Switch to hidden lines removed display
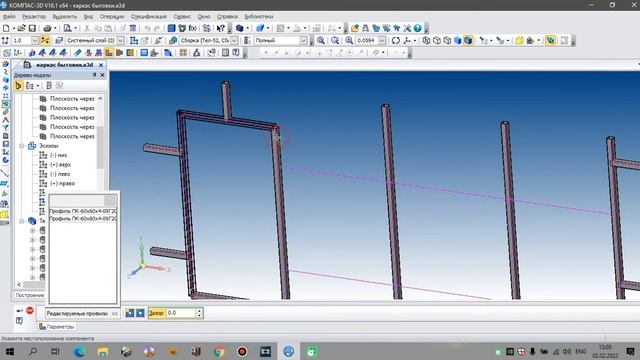Viewport: 640px width, 360px height. (x=437, y=40)
